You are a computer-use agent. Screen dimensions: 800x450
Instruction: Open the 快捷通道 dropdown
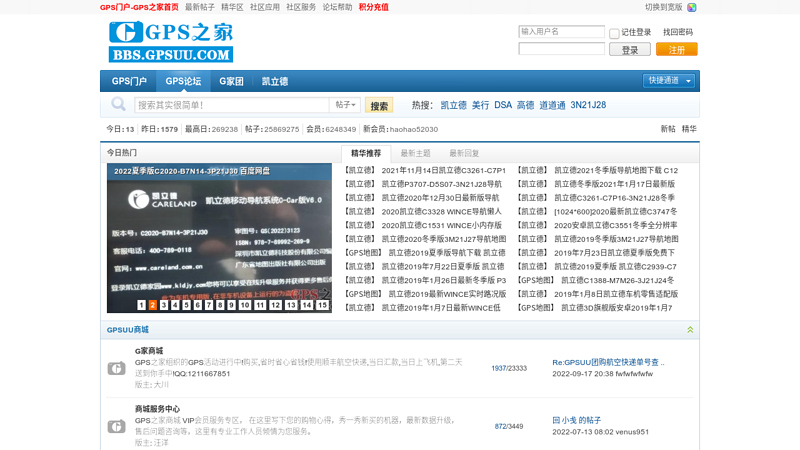[x=668, y=81]
